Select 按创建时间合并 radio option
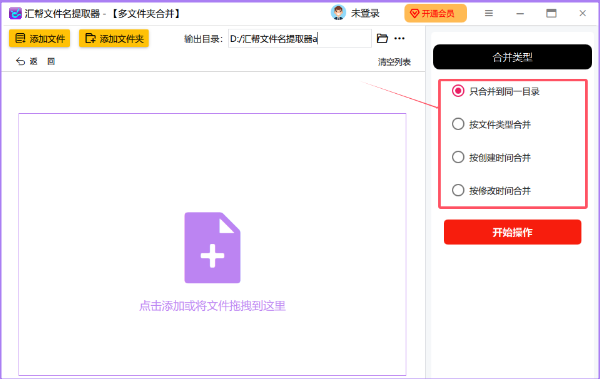Viewport: 600px width, 379px height. coord(491,157)
